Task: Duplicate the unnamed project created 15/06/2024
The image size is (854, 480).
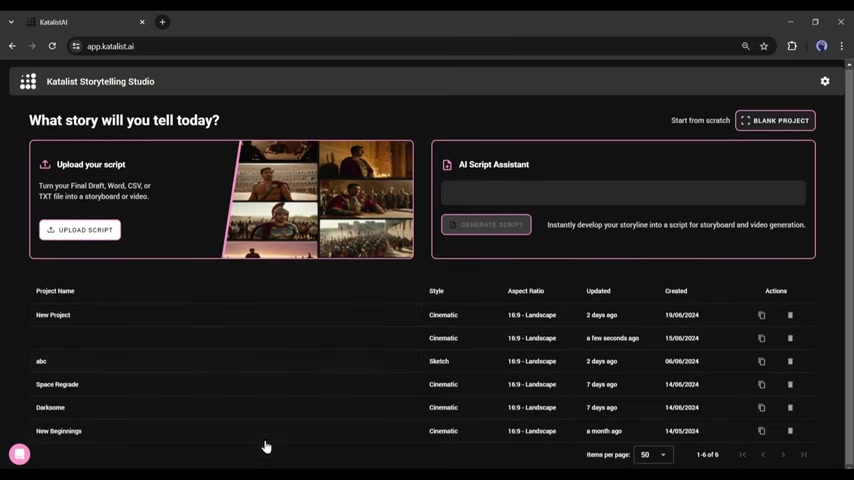Action: 761,338
